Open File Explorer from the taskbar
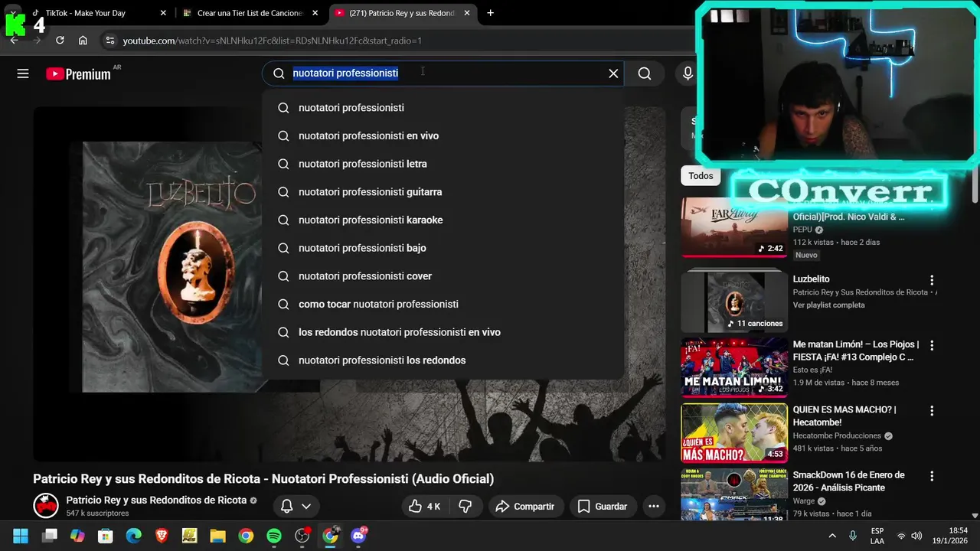This screenshot has height=551, width=980. point(217,536)
